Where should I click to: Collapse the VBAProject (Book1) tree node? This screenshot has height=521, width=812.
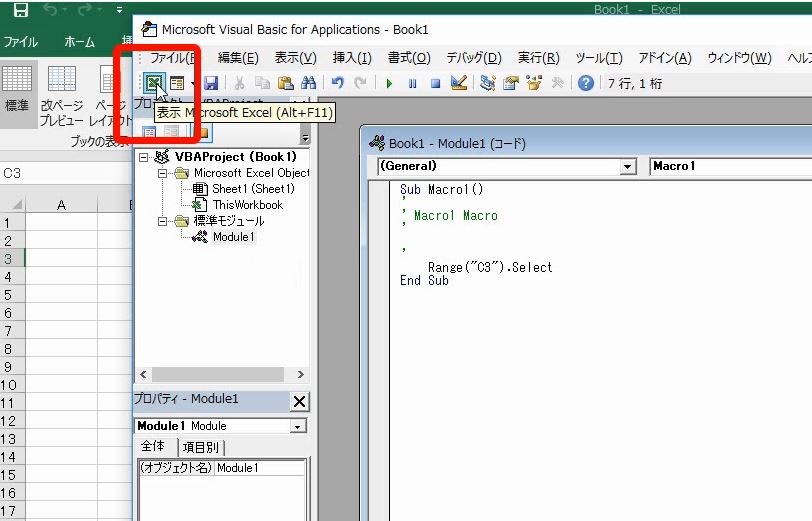pos(143,157)
